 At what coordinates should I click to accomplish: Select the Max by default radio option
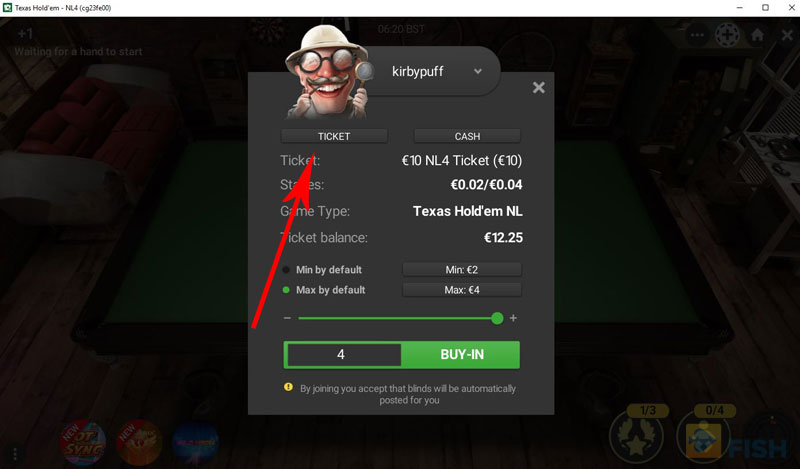click(286, 290)
